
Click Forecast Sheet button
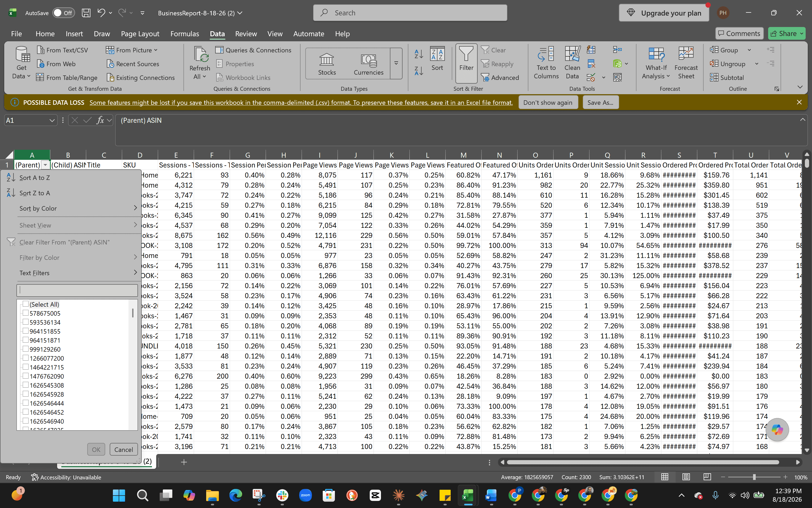coord(686,63)
